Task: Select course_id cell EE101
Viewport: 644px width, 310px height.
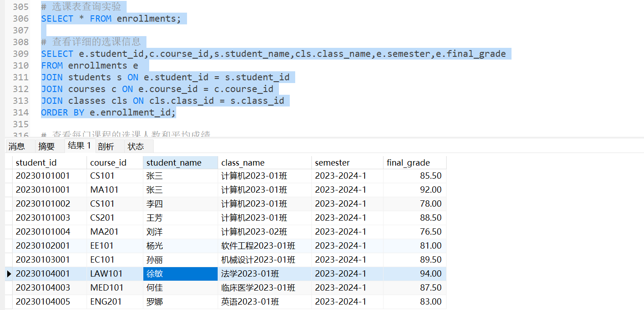Action: (115, 245)
